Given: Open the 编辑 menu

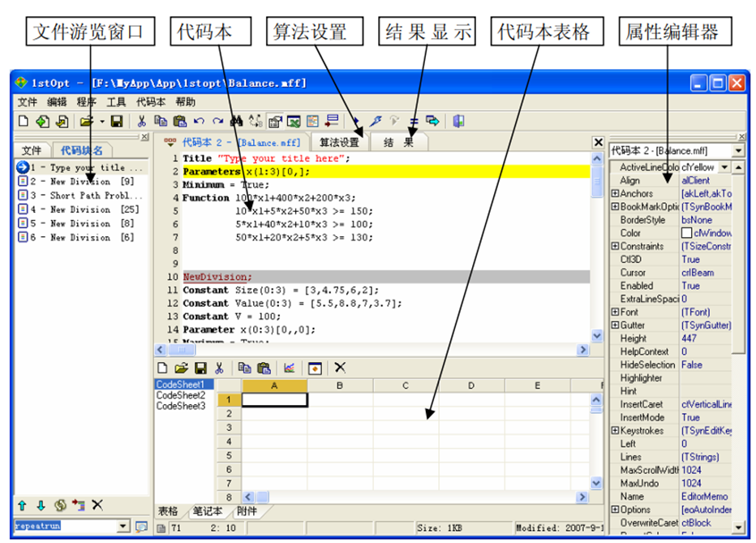Looking at the screenshot, I should click(x=57, y=101).
